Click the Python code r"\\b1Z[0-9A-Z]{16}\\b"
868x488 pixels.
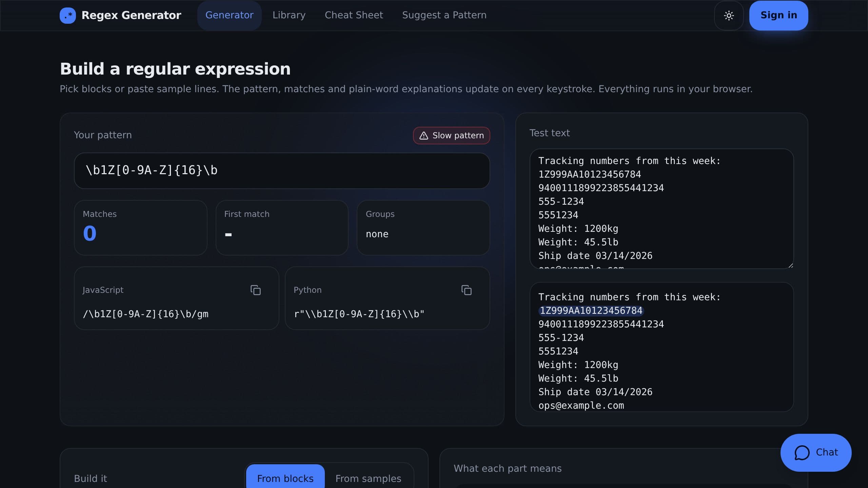pos(359,314)
